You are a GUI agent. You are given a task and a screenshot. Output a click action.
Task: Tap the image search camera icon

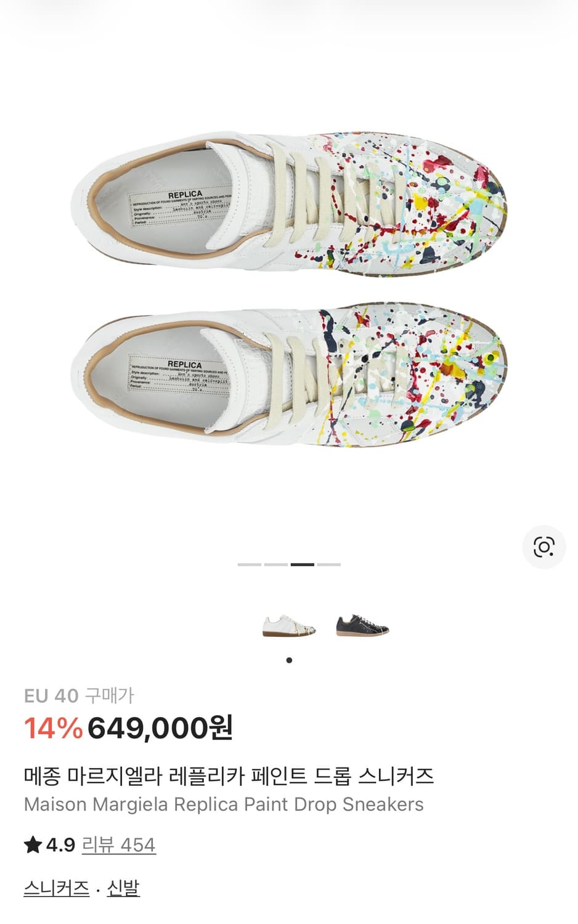(x=543, y=547)
